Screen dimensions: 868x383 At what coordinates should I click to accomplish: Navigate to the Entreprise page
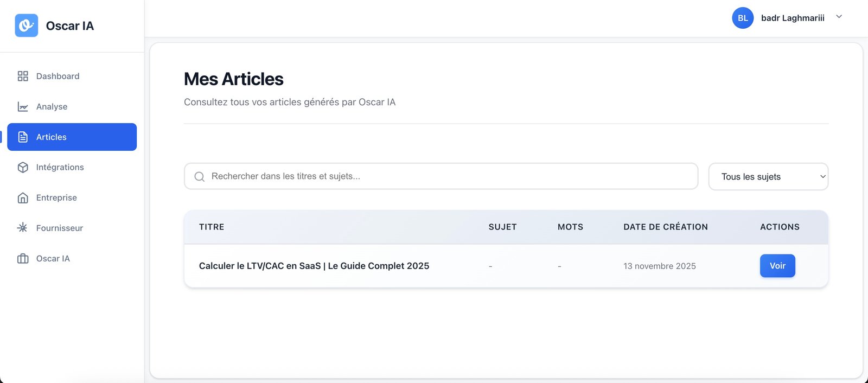(56, 197)
